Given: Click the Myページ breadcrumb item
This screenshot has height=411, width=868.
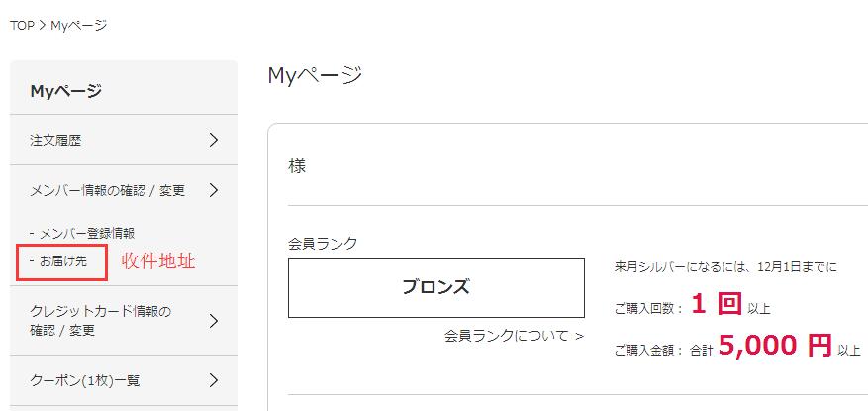Looking at the screenshot, I should 78,25.
